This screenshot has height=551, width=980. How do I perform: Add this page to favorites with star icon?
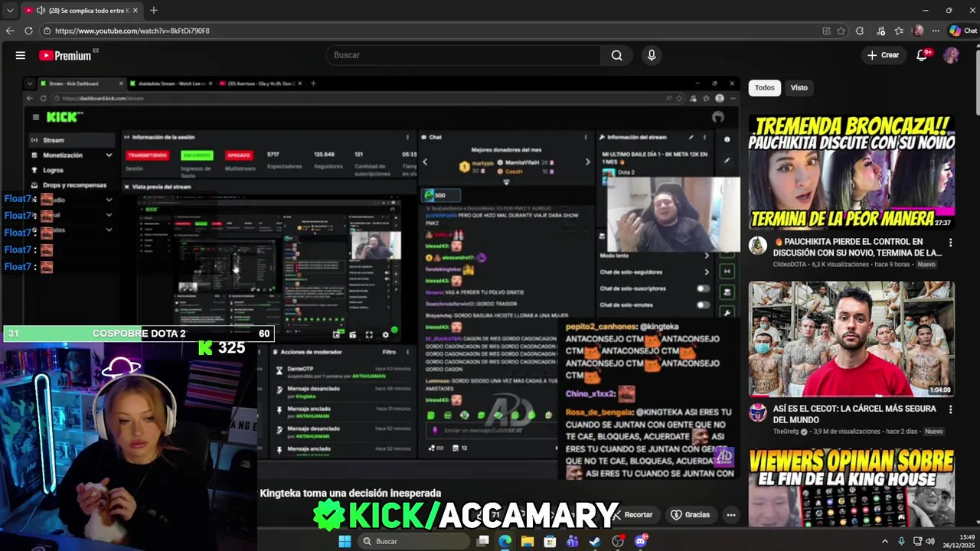[841, 31]
